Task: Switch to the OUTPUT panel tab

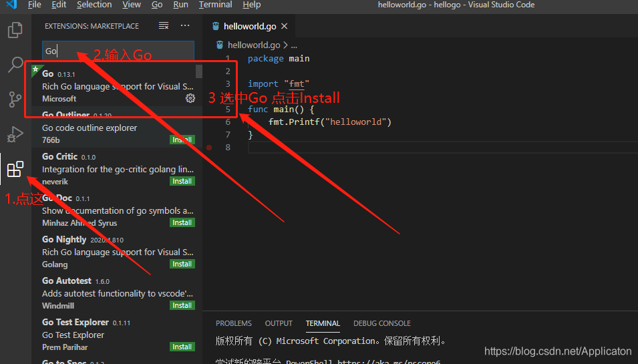Action: (x=279, y=323)
